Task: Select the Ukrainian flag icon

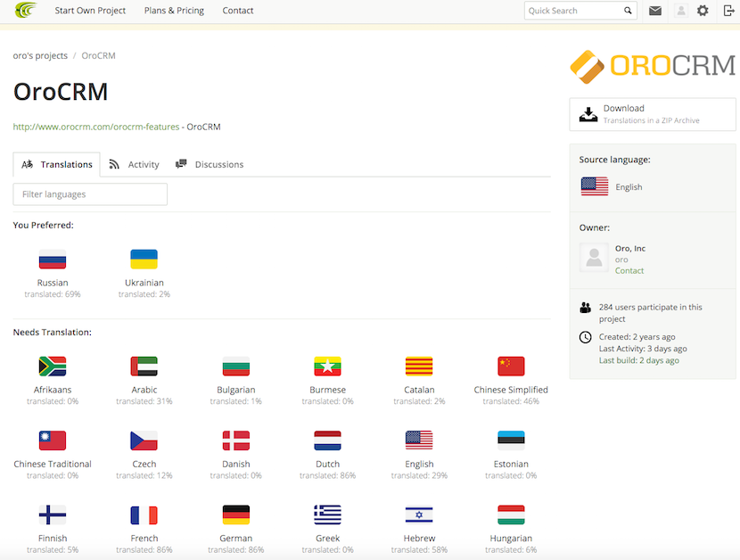Action: pos(144,259)
